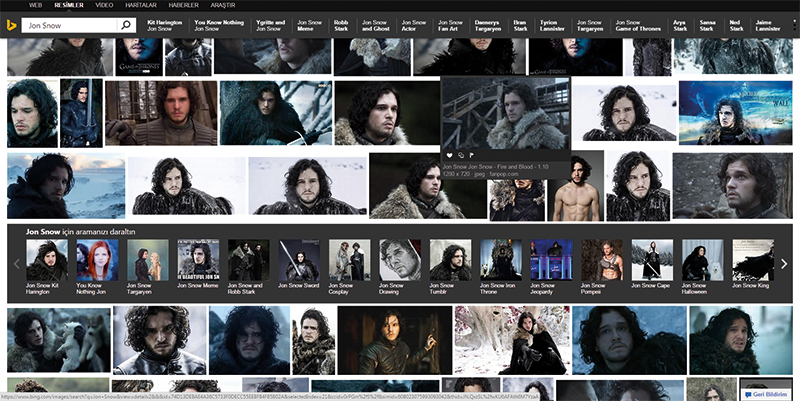This screenshot has width=800, height=401.
Task: Click the left arrow of refine carousel
Action: pyautogui.click(x=16, y=264)
